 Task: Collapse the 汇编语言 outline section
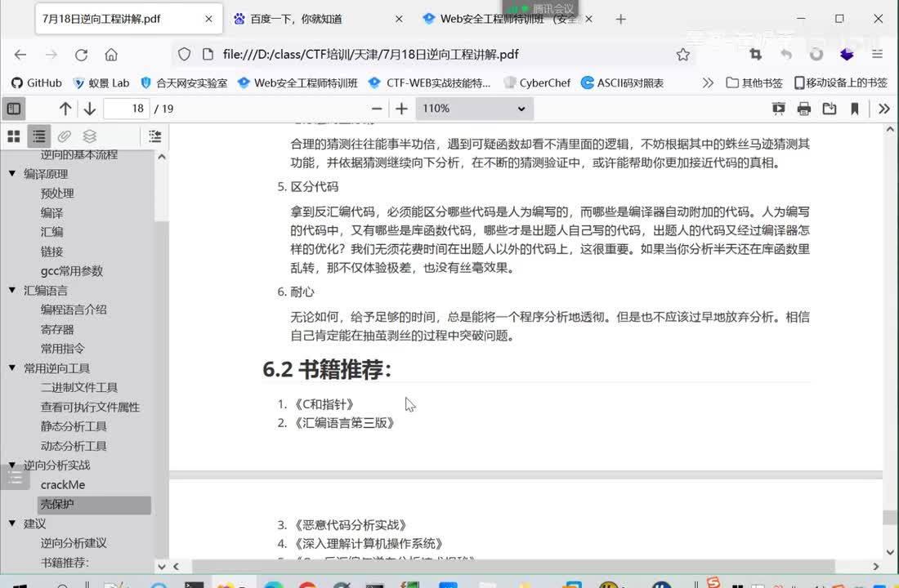pyautogui.click(x=12, y=290)
